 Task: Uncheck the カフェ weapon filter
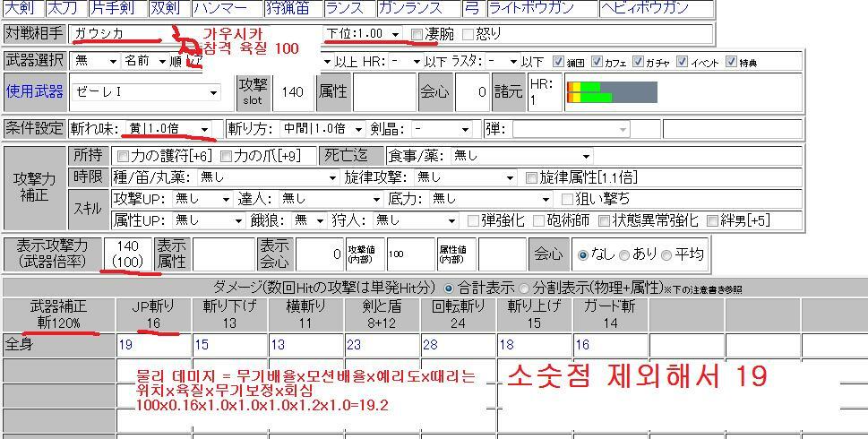597,62
